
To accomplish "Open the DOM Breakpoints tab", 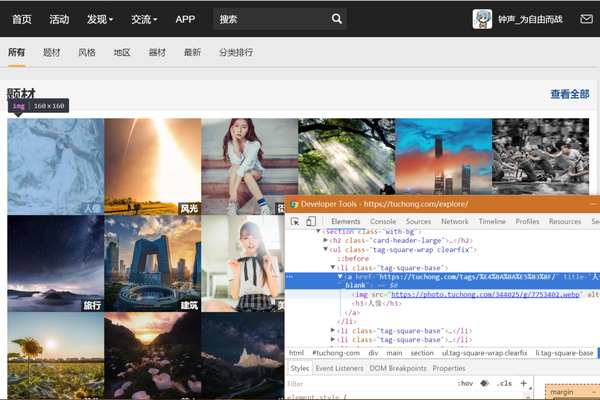I will tap(398, 368).
